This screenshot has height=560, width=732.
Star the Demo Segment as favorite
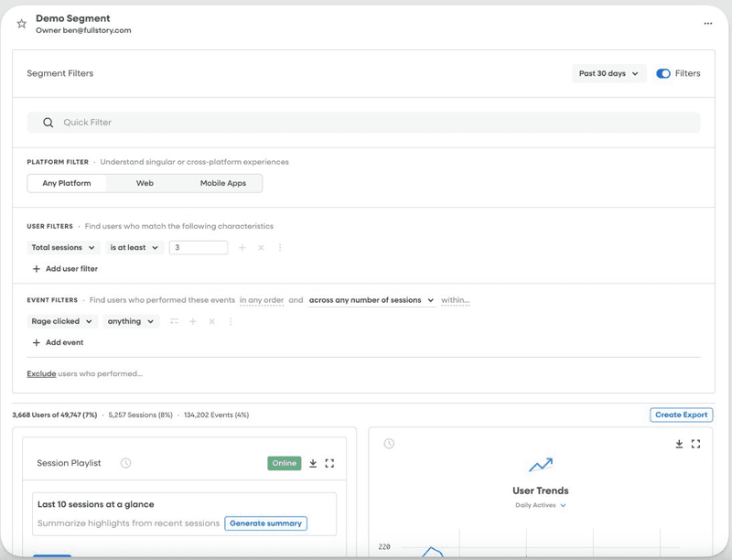tap(22, 24)
